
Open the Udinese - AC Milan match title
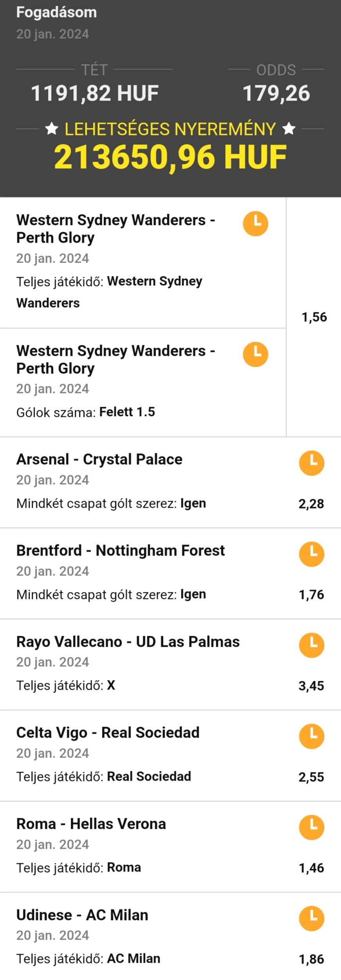(82, 915)
